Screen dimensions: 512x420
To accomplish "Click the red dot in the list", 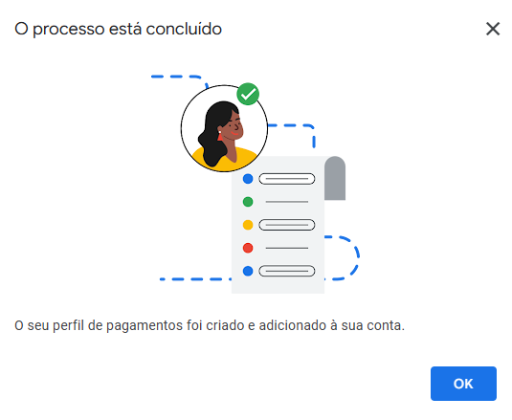I will click(x=248, y=248).
